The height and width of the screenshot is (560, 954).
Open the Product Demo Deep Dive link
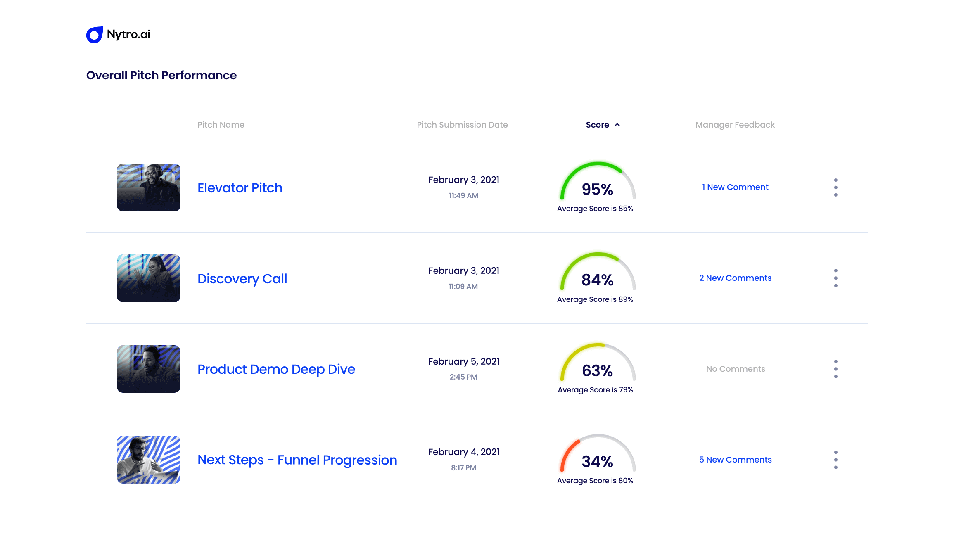click(x=276, y=369)
